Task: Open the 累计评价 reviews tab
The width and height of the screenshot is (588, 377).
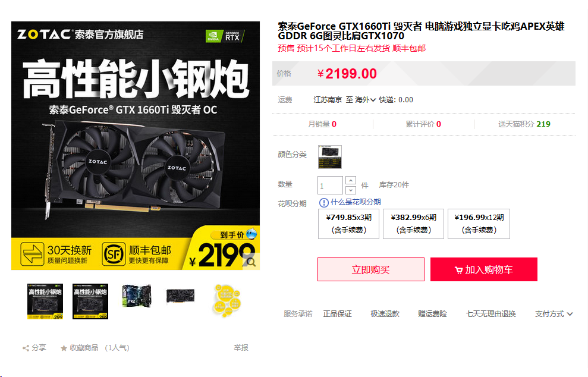Action: click(423, 124)
